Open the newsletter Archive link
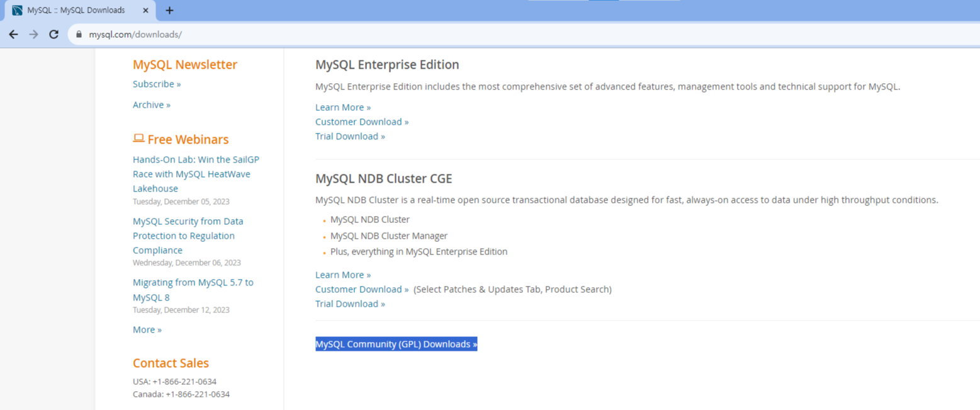The width and height of the screenshot is (980, 410). pyautogui.click(x=152, y=105)
